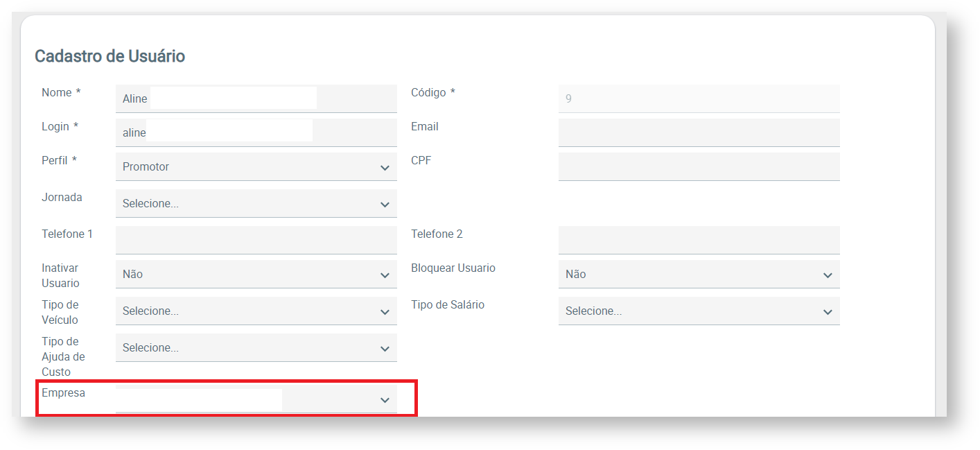
Task: Open the Inativar Usuario dropdown
Action: point(256,275)
